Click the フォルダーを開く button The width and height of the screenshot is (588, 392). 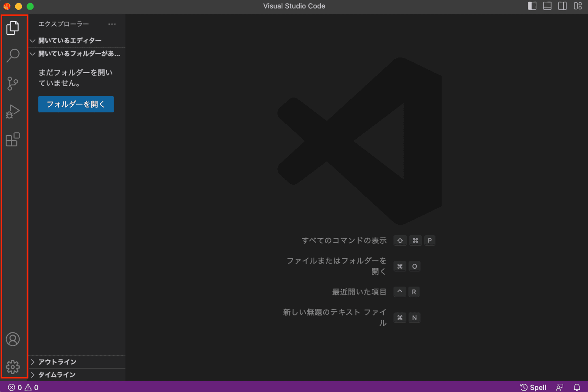click(x=76, y=104)
